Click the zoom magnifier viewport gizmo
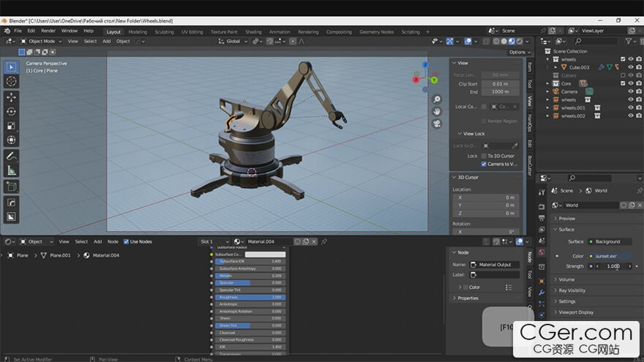Image resolution: width=644 pixels, height=362 pixels. tap(437, 99)
